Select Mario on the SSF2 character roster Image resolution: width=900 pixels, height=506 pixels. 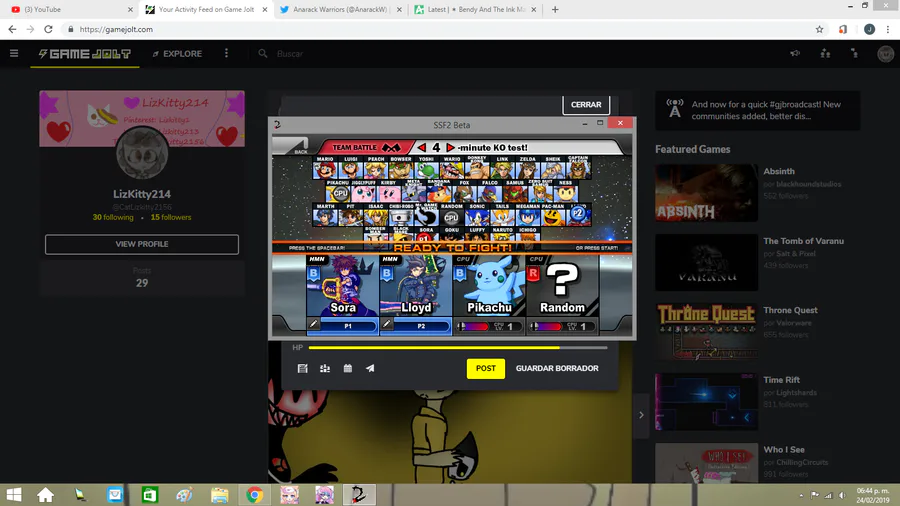pos(325,170)
